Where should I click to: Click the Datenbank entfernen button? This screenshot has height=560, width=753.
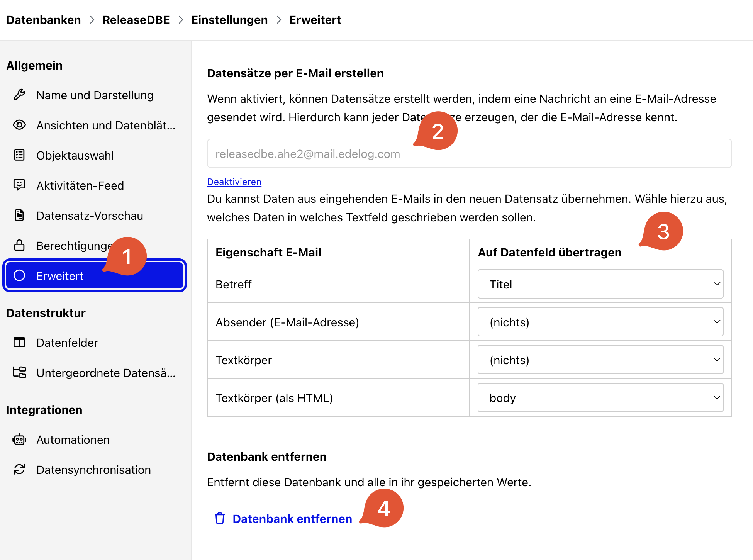point(283,519)
